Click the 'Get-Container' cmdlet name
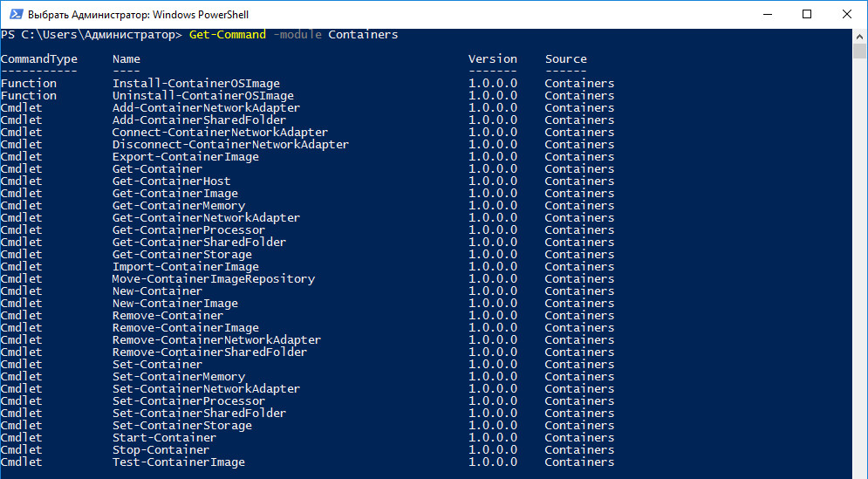868x479 pixels. [x=157, y=168]
